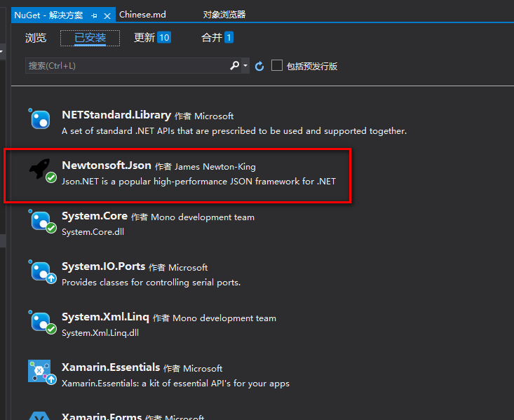Enable the 包括预发行版 prerelease checkbox
514x420 pixels.
point(277,65)
